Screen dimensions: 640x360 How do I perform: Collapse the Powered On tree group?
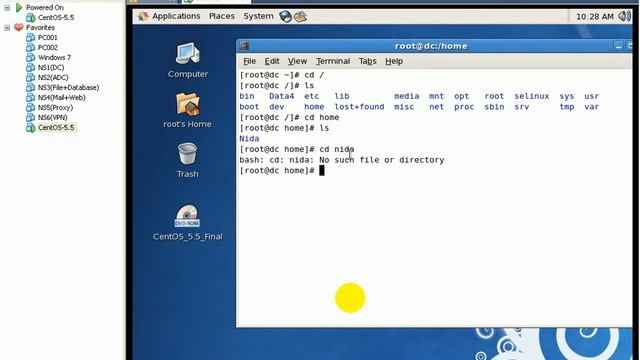point(7,7)
